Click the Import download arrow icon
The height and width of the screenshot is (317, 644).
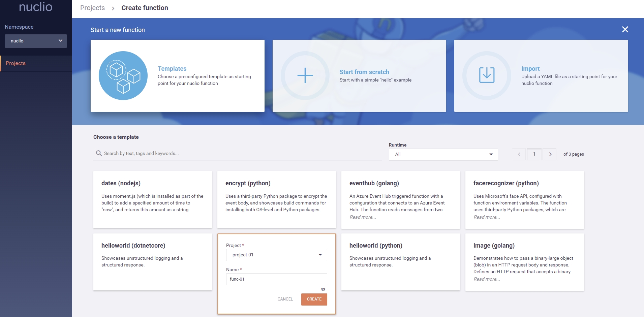[x=487, y=75]
